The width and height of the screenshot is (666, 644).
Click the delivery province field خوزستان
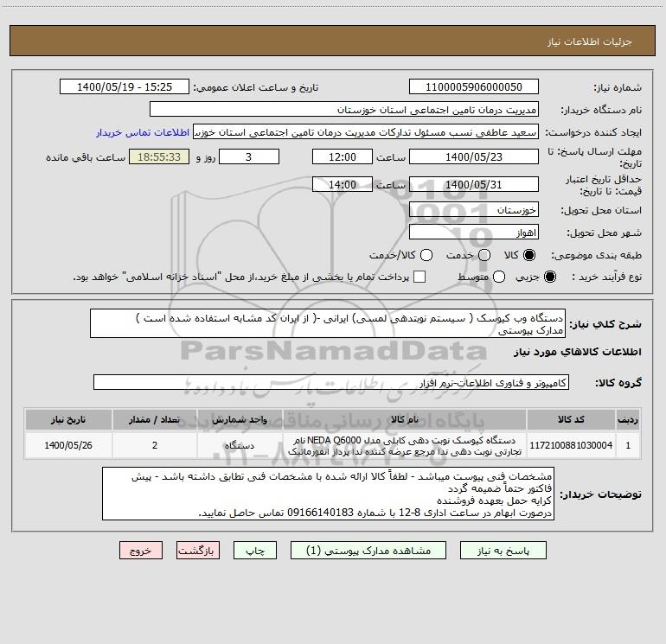click(x=474, y=210)
